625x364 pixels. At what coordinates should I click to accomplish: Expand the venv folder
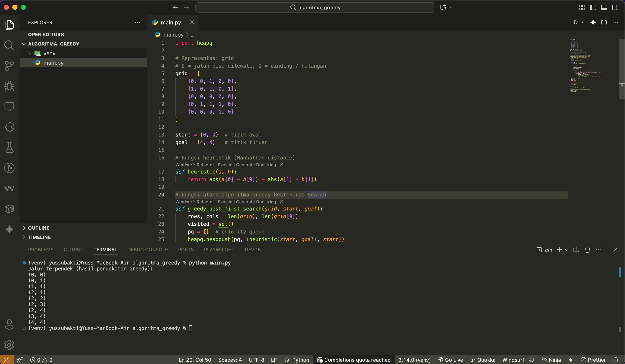[49, 53]
